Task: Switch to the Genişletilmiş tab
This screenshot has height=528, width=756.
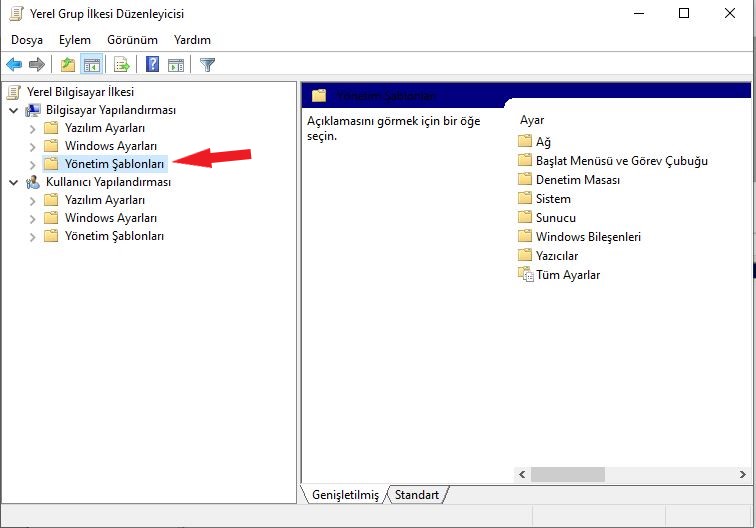Action: pos(345,495)
